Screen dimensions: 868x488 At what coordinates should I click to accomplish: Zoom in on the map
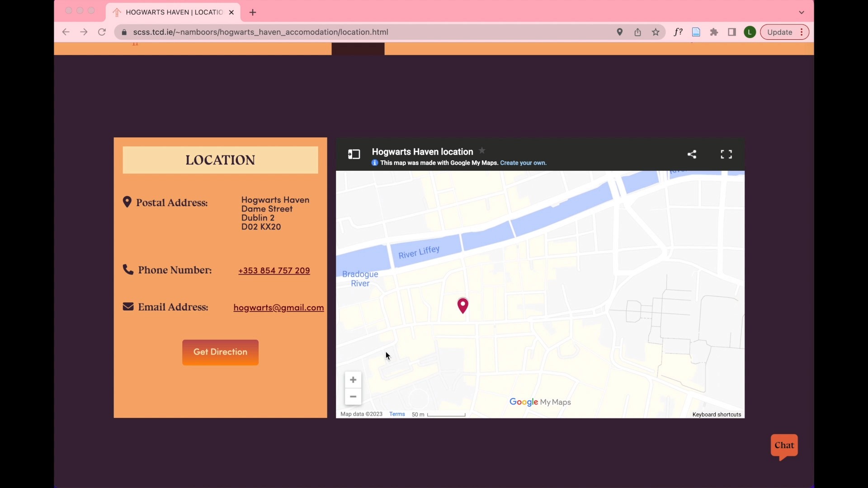tap(353, 380)
